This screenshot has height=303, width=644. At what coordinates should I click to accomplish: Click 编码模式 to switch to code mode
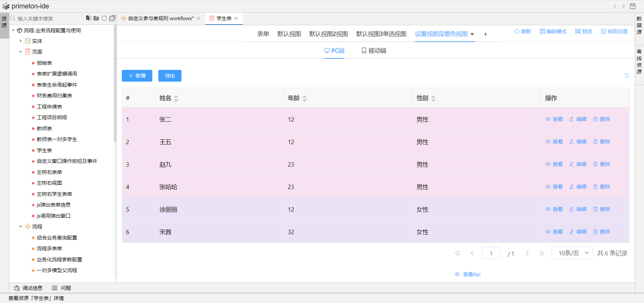(x=553, y=32)
